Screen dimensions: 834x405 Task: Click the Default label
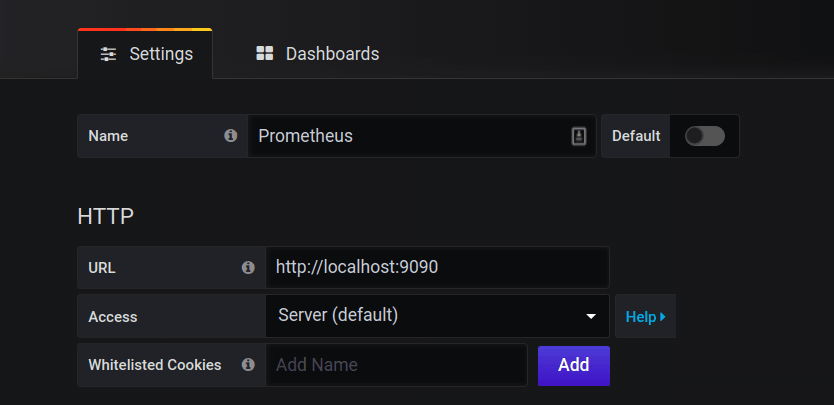[636, 136]
